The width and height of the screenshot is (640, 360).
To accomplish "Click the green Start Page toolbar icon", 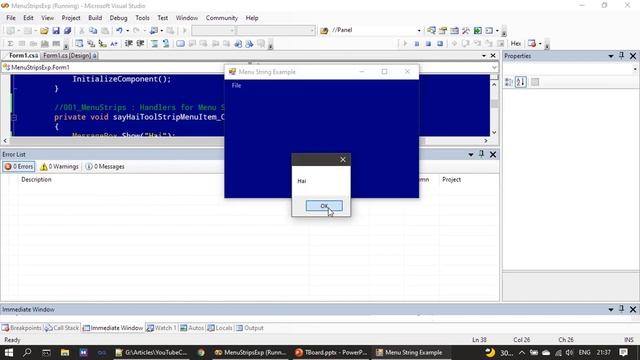I will point(478,31).
